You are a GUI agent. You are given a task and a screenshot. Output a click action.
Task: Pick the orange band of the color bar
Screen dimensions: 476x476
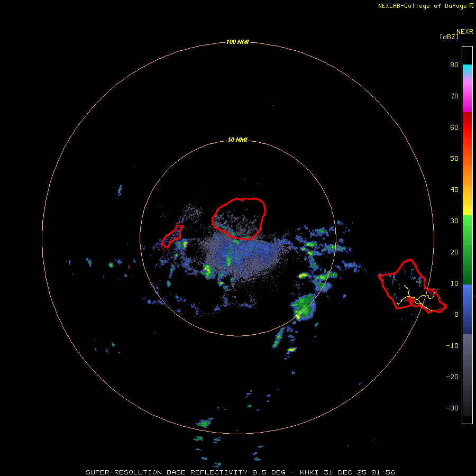[467, 173]
